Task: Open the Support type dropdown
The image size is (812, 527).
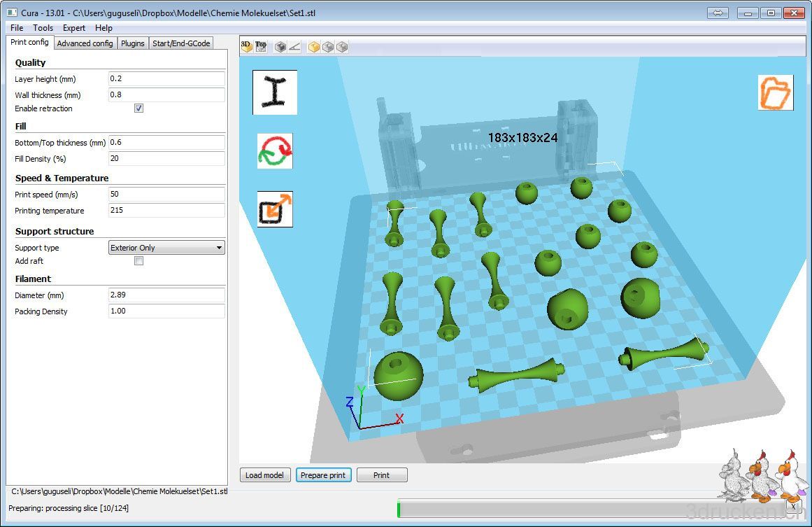Action: click(x=166, y=248)
